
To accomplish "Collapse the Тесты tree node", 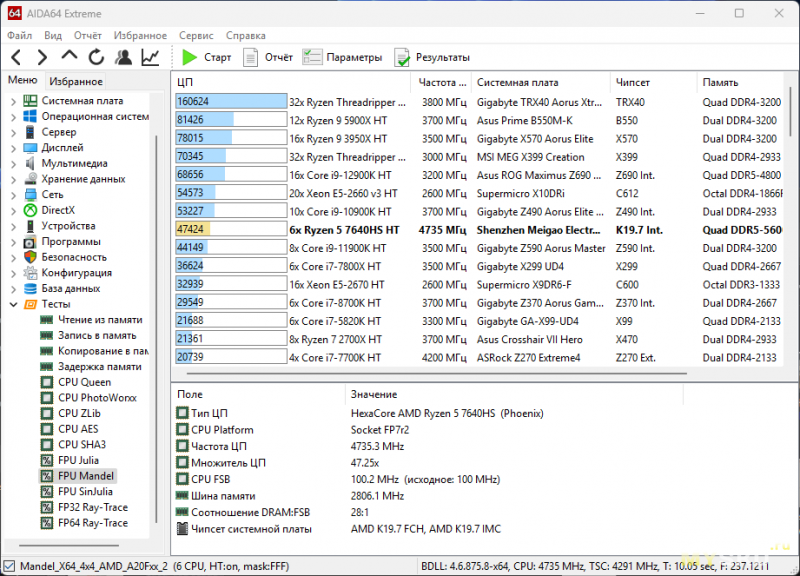I will [13, 305].
